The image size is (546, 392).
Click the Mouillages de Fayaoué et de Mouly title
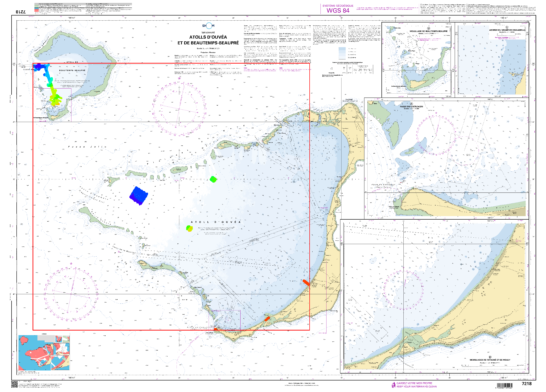click(x=490, y=360)
